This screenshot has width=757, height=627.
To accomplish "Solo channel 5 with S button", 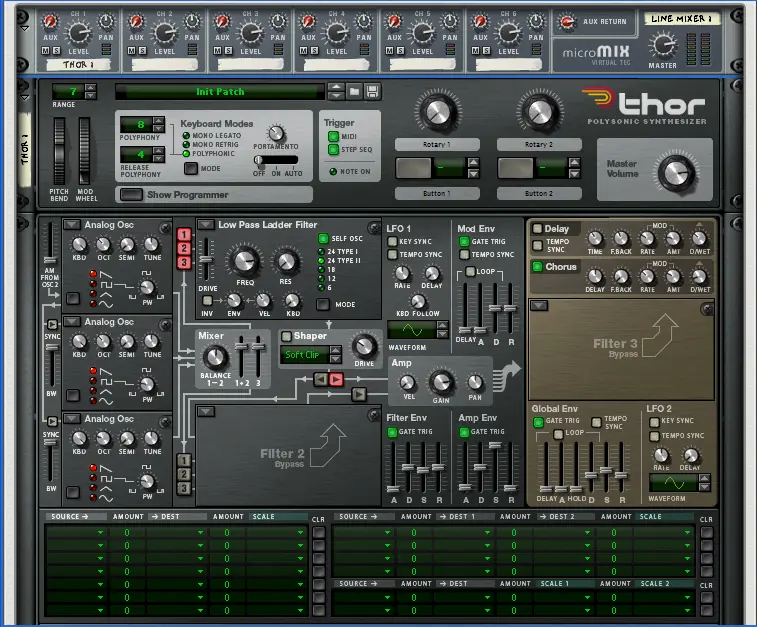I will point(400,51).
